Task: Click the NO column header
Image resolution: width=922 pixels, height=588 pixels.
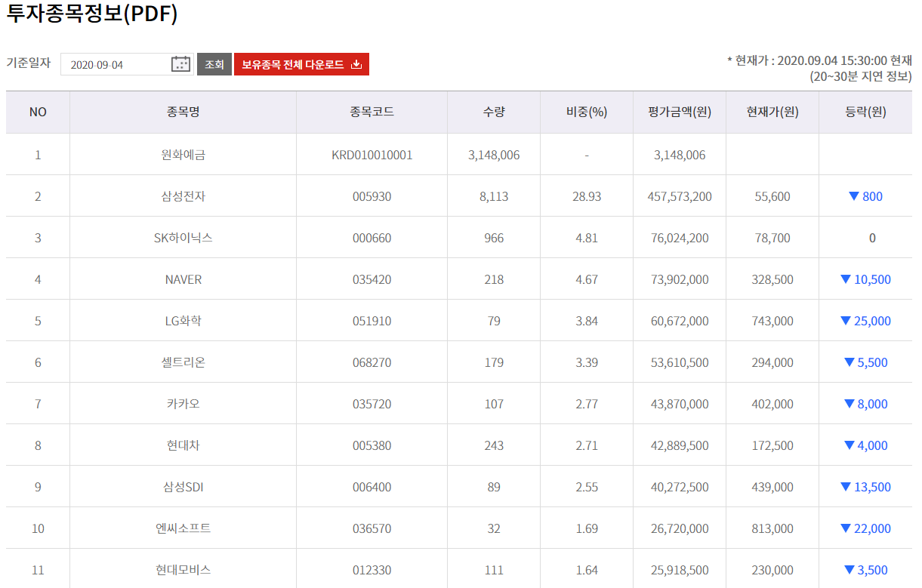Action: point(38,112)
